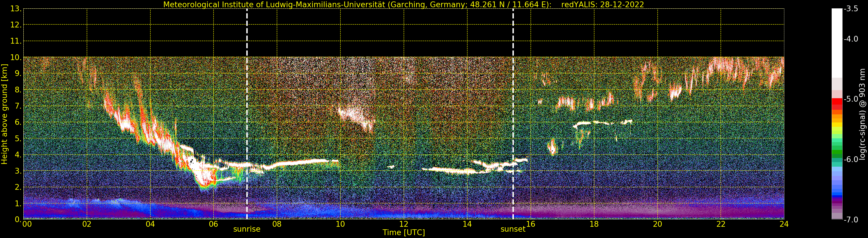Click the white dashed sunrise line

247,114
